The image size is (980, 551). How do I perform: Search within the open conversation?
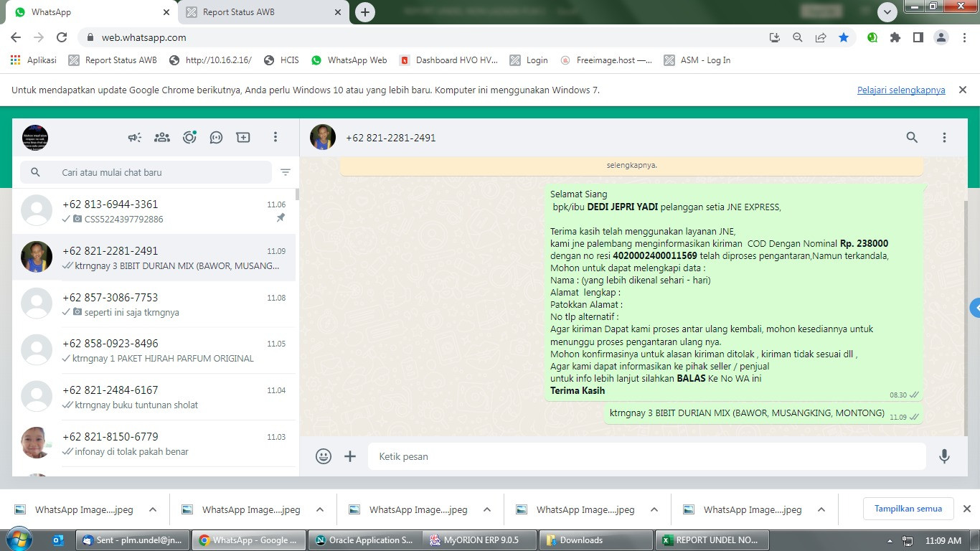(x=912, y=137)
